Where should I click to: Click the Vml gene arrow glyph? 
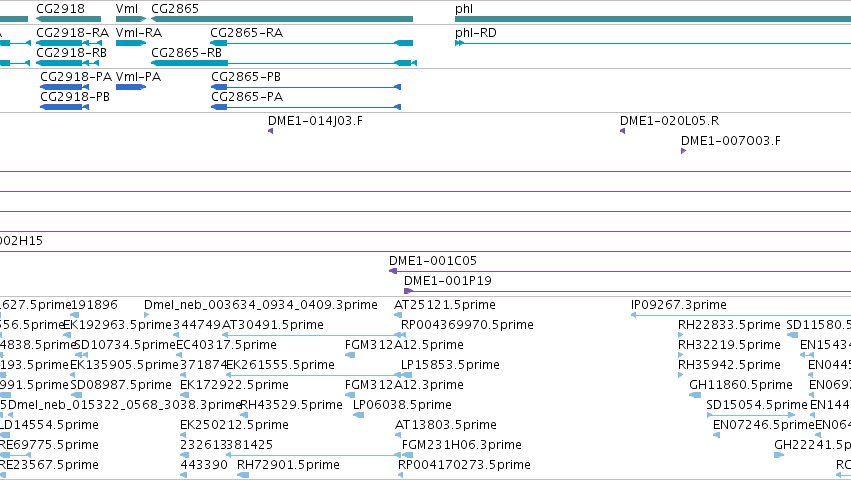131,19
